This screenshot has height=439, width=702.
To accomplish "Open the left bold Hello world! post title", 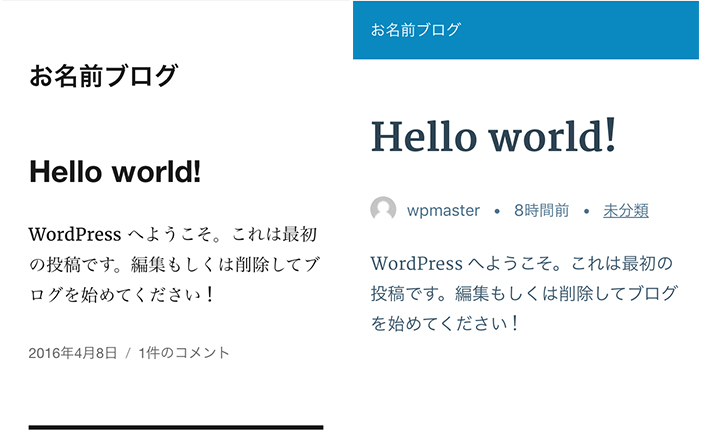I will pos(115,172).
